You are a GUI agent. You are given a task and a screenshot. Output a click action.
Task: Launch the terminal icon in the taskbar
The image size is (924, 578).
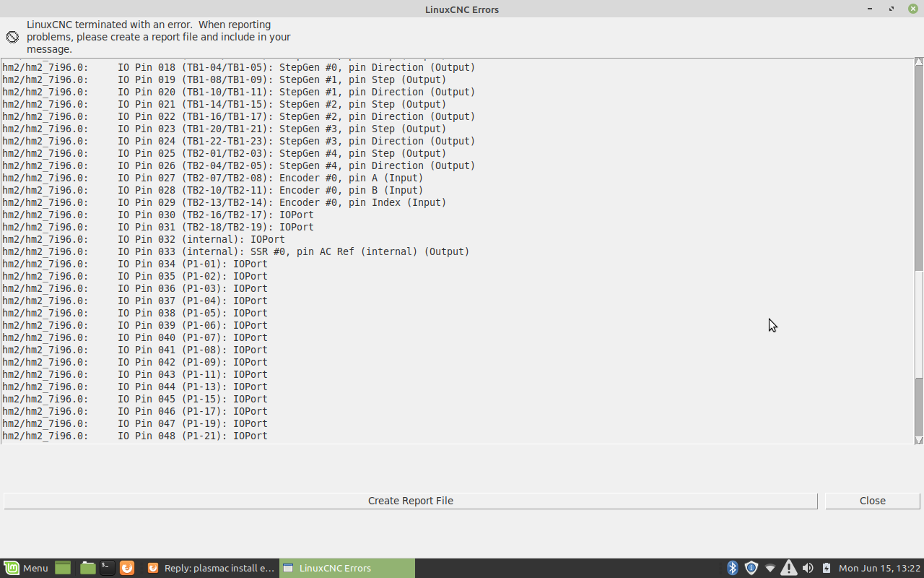[x=107, y=568]
